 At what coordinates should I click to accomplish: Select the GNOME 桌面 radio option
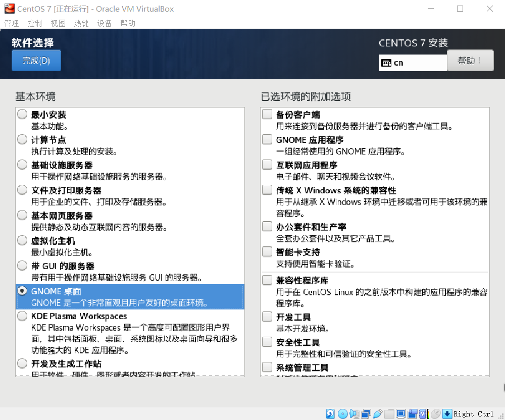pyautogui.click(x=22, y=291)
